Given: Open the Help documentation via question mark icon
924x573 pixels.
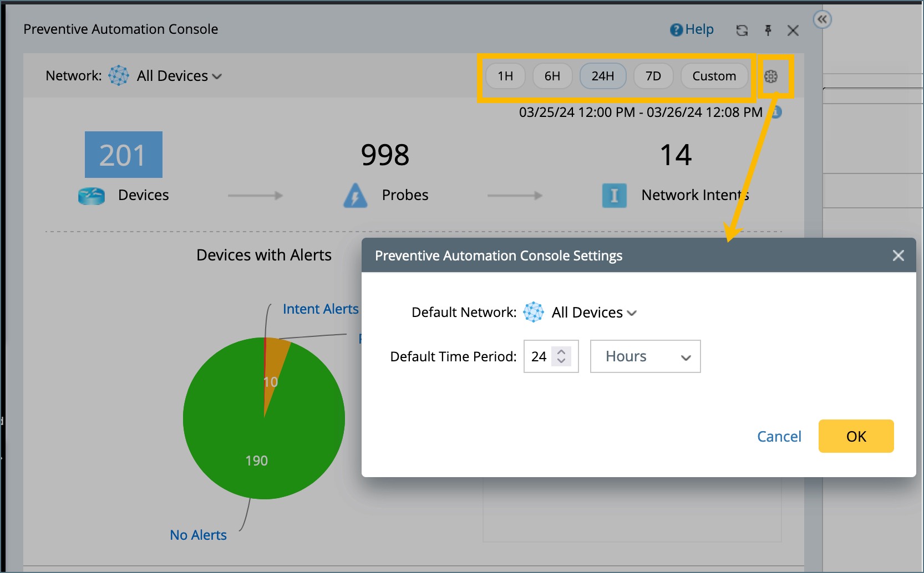Looking at the screenshot, I should (677, 29).
